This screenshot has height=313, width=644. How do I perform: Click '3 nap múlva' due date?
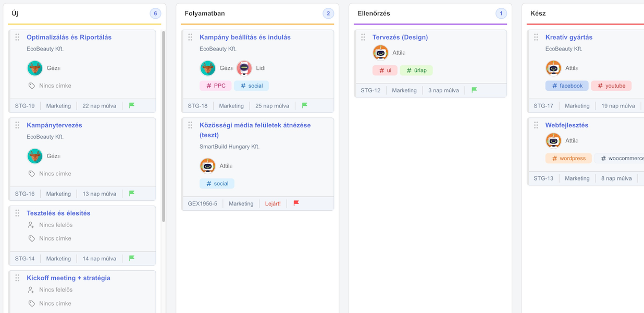point(443,91)
